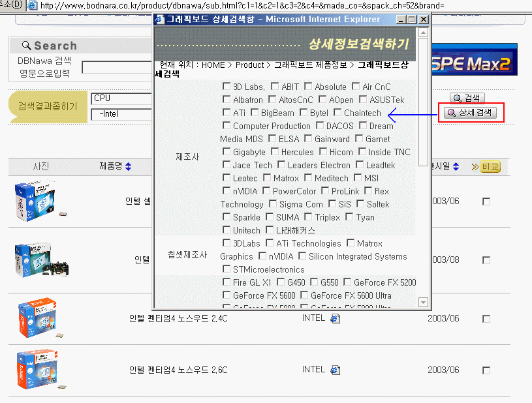Sort by 출시일 using blue arrows
The image size is (532, 403).
click(456, 166)
